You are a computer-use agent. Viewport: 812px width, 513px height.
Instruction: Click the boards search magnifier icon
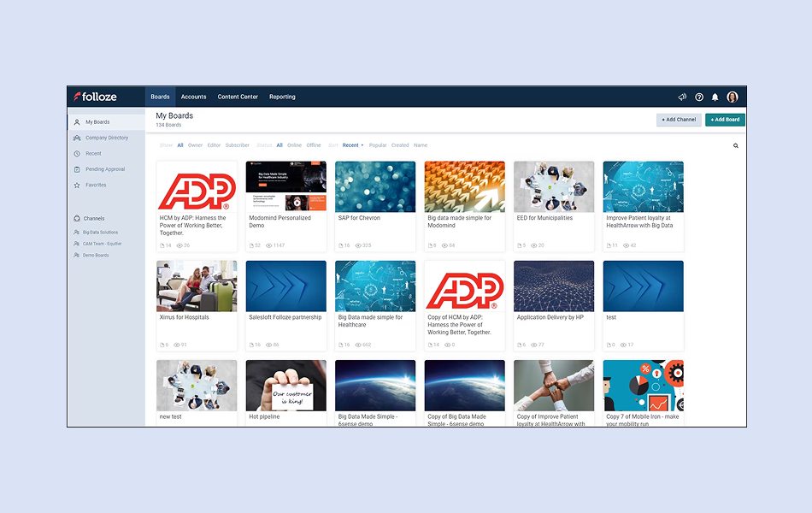pos(736,145)
